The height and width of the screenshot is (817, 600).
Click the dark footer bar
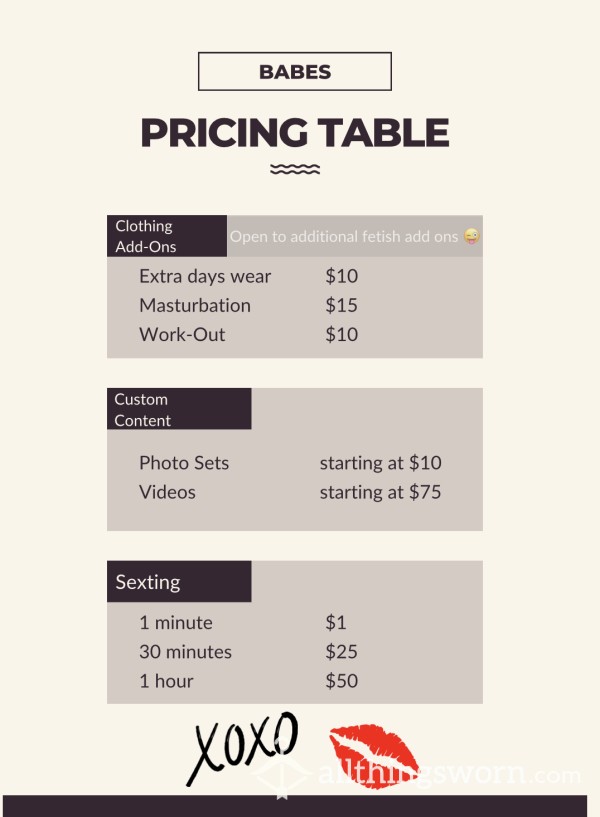295,806
